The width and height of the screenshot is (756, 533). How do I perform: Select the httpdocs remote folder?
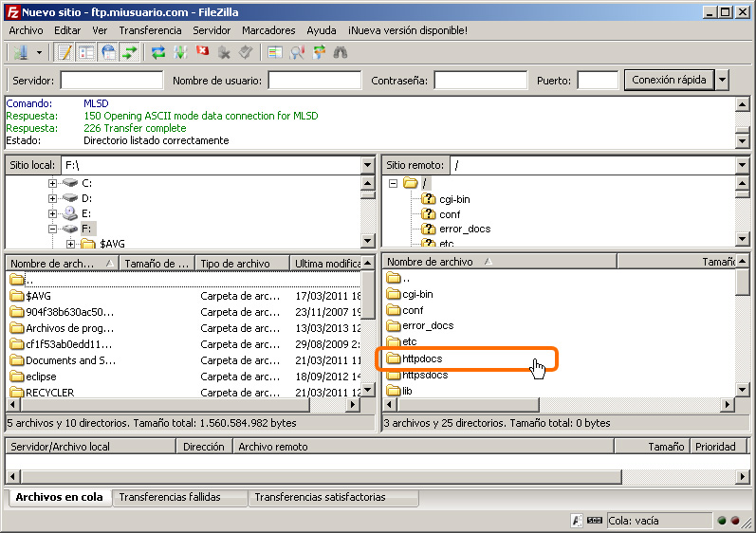point(415,358)
